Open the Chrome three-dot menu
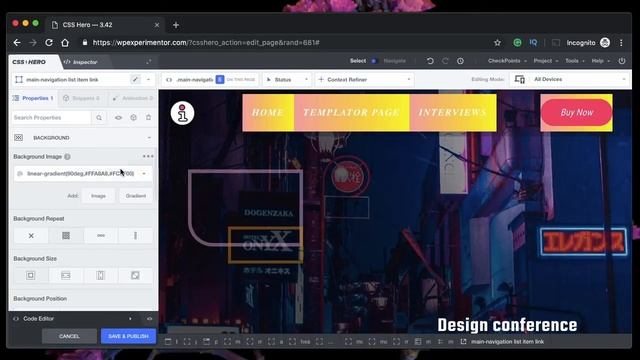Screen dimensions: 640x360 621,43
